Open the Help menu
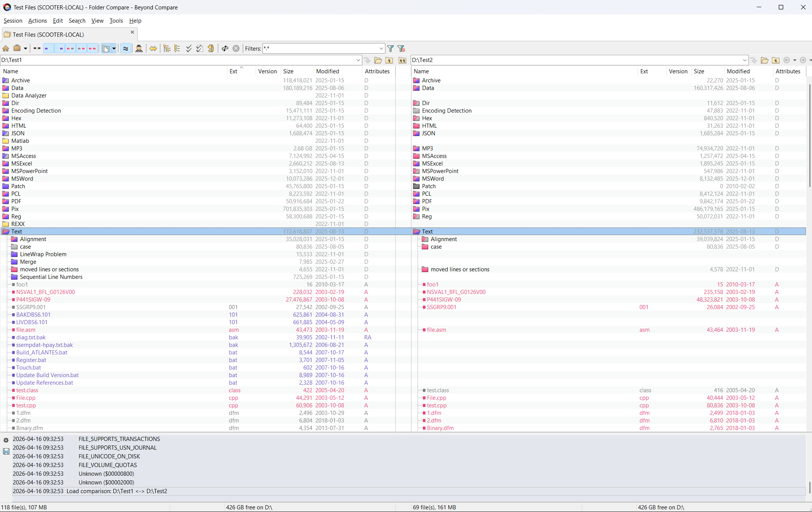Viewport: 812px width, 512px height. [135, 21]
